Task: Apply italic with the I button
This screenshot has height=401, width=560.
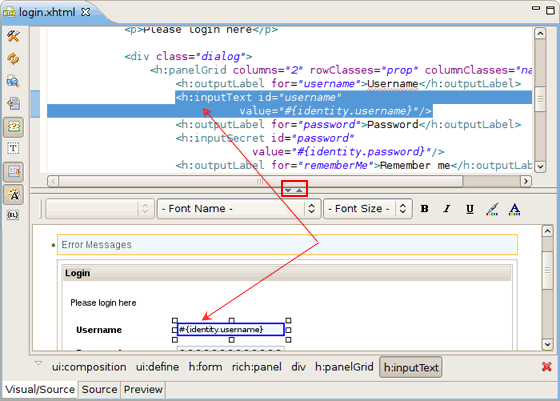Action: point(447,209)
